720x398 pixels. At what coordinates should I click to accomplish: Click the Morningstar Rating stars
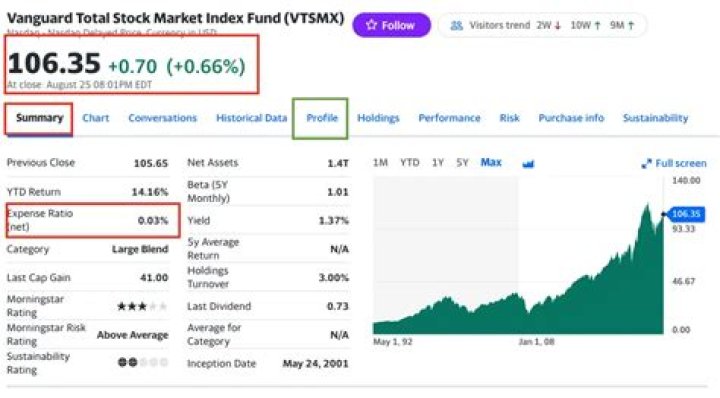[x=142, y=306]
